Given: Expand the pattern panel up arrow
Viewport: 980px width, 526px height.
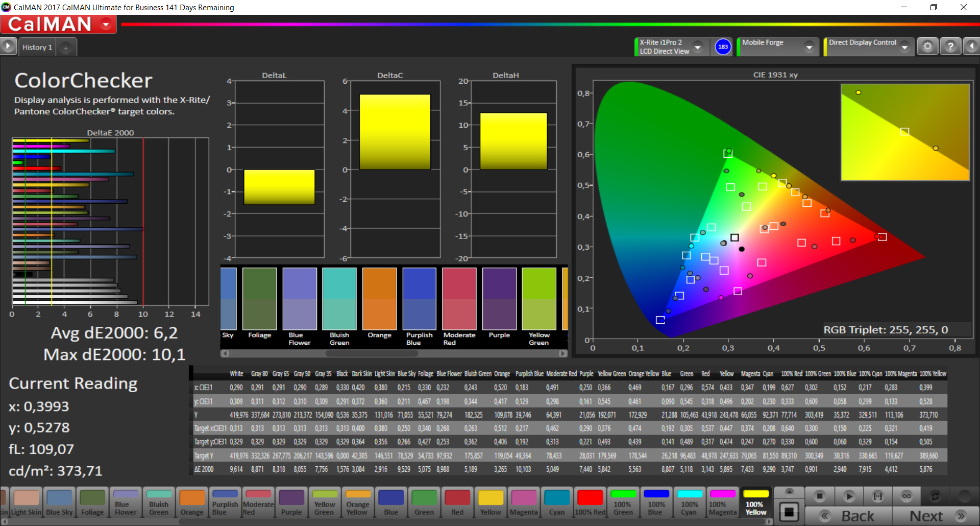Looking at the screenshot, I should 789,492.
